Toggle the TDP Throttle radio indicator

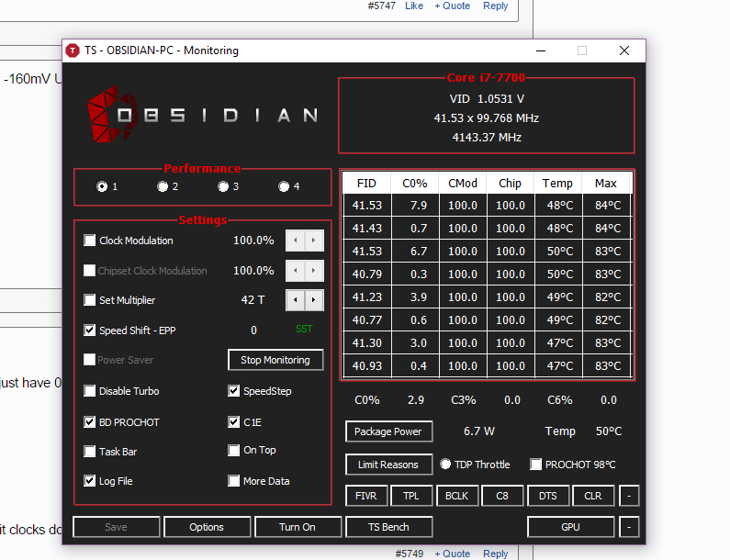tap(445, 465)
